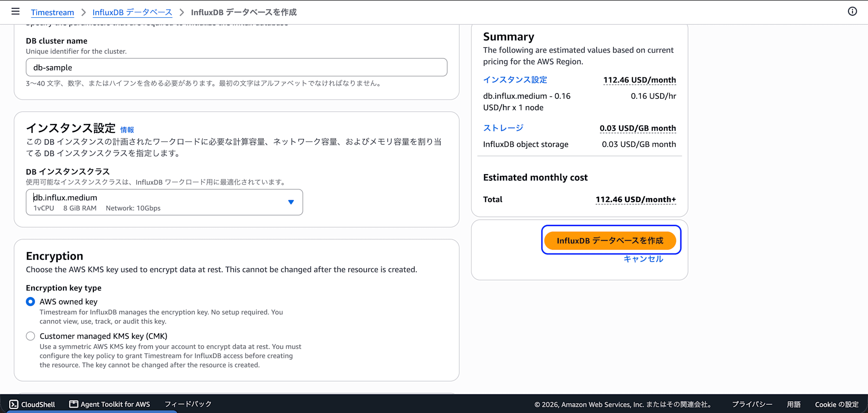The height and width of the screenshot is (413, 868).
Task: Select Customer managed KMS key (CMK)
Action: pyautogui.click(x=30, y=336)
